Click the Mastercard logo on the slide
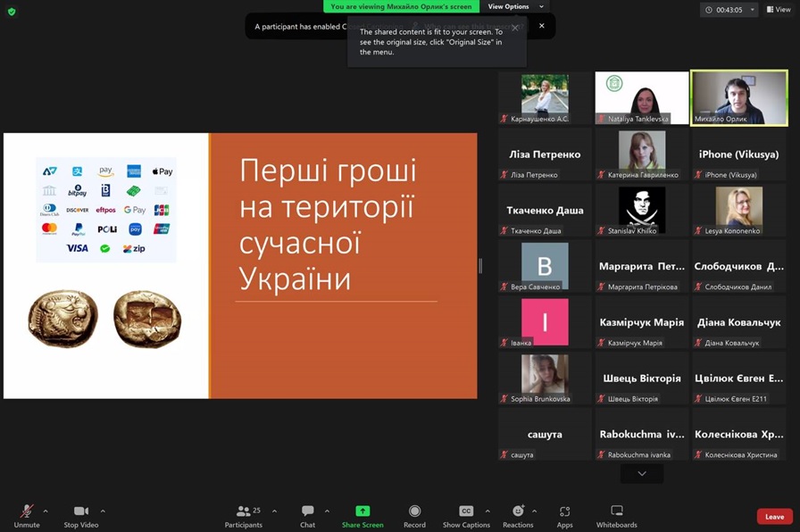This screenshot has width=800, height=532. (x=49, y=229)
